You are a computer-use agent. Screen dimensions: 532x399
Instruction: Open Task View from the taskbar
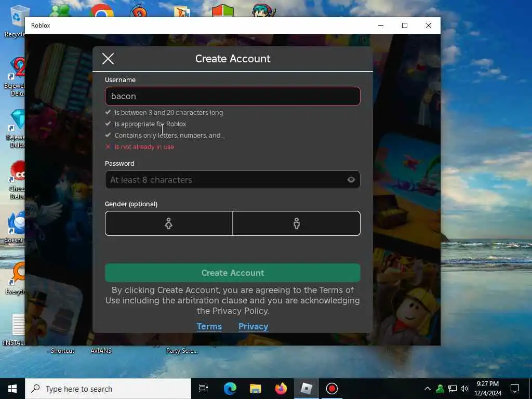[204, 389]
